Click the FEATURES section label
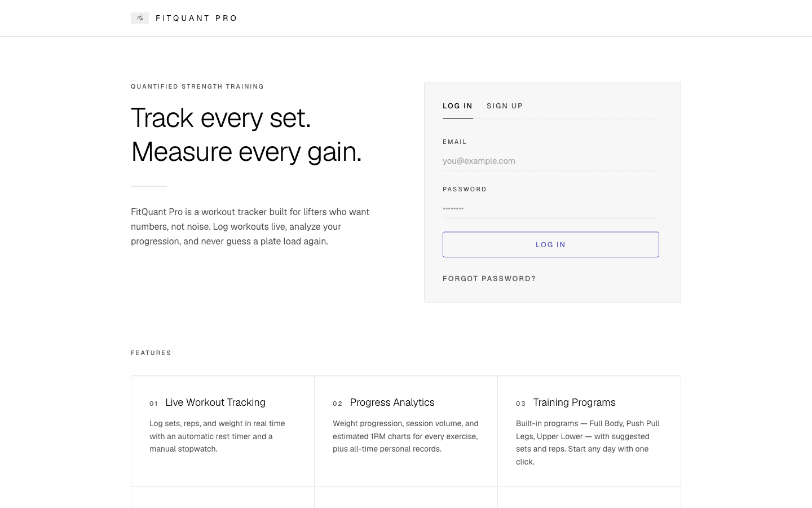 151,353
